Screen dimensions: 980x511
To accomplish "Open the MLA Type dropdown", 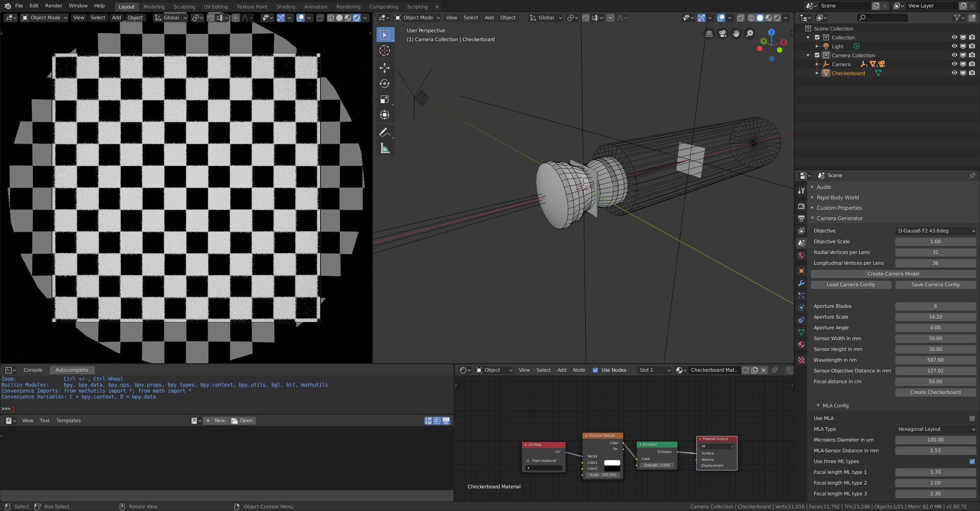I will (x=935, y=429).
